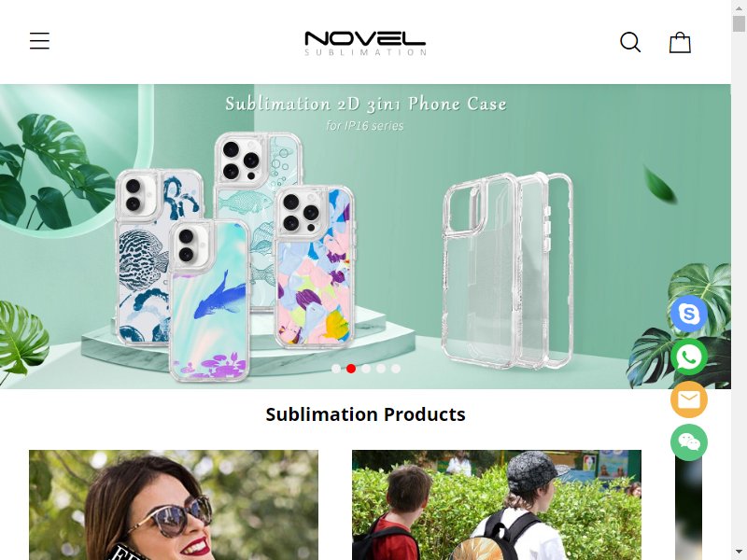Select the fourth carousel slide dot

click(381, 369)
